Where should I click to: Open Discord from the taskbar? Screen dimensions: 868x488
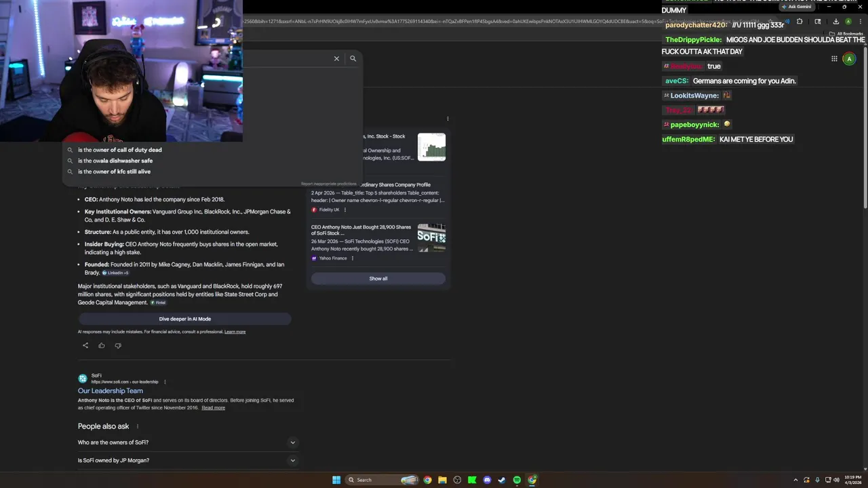coord(487,480)
